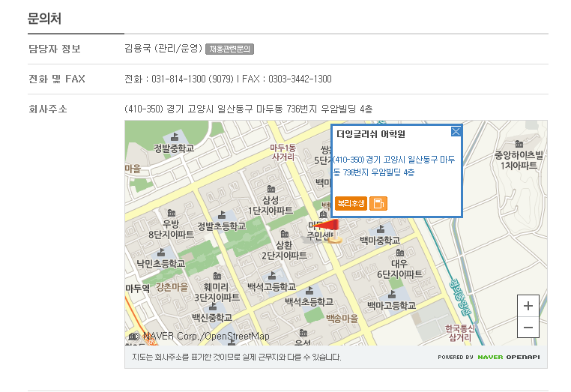This screenshot has width=571, height=392.
Task: Click the 백마고등학교 school icon
Action: pyautogui.click(x=392, y=294)
